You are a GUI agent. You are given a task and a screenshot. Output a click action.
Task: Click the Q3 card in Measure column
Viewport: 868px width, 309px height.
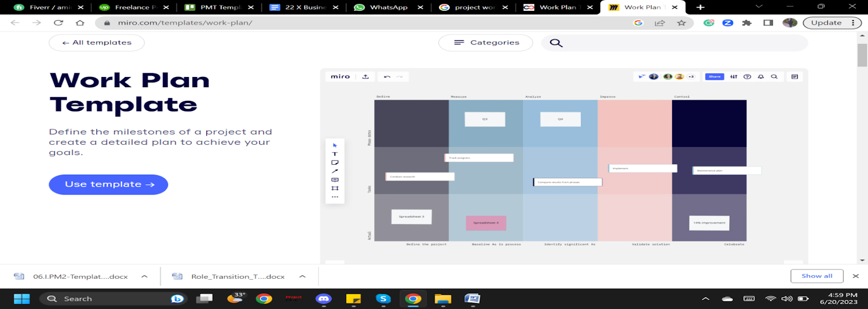(485, 119)
